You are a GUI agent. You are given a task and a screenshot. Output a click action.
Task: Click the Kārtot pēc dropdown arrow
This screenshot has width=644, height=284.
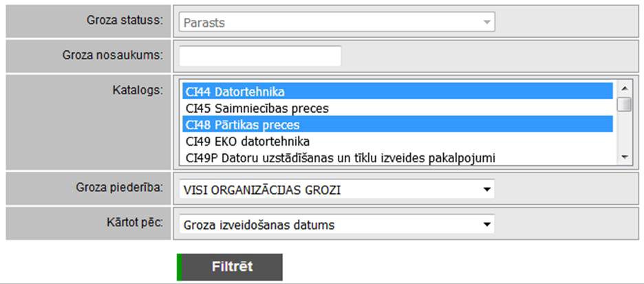click(x=487, y=224)
